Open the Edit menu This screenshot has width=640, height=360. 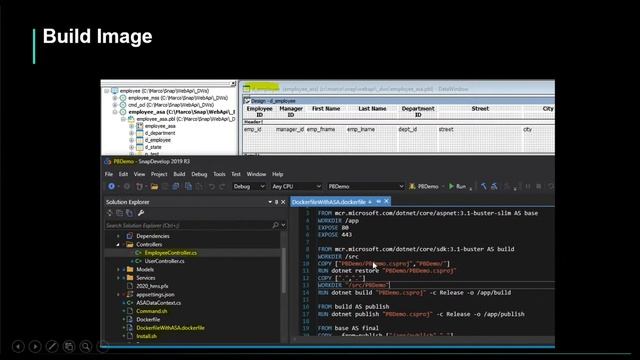[123, 174]
